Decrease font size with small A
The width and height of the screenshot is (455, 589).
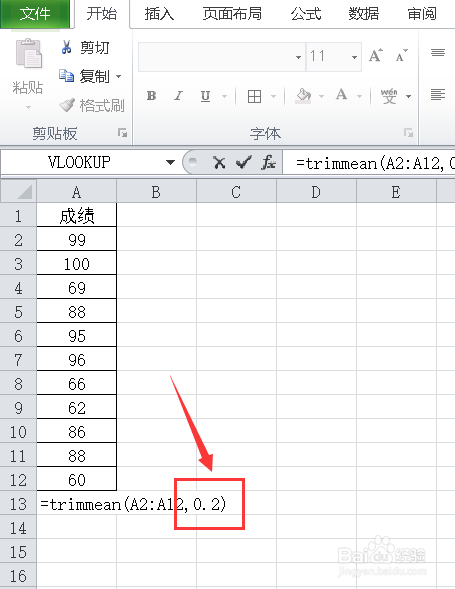[401, 56]
